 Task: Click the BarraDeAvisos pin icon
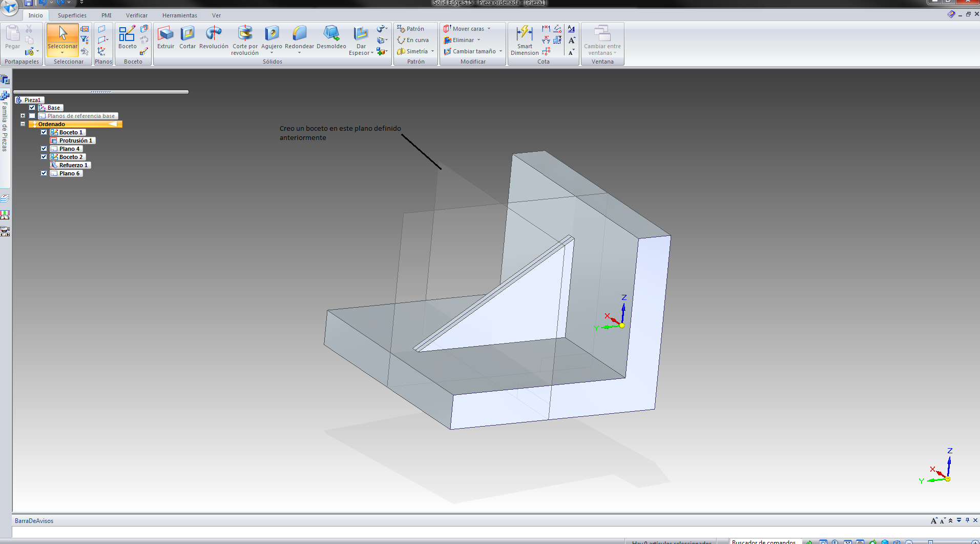point(968,520)
